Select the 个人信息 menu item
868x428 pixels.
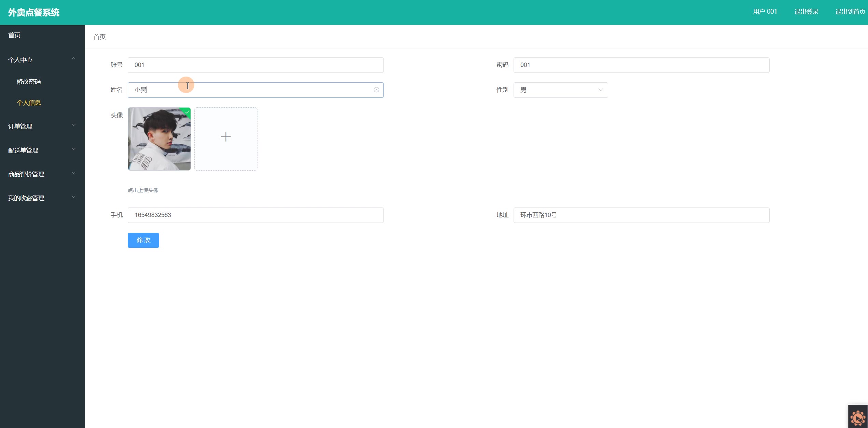[x=29, y=103]
